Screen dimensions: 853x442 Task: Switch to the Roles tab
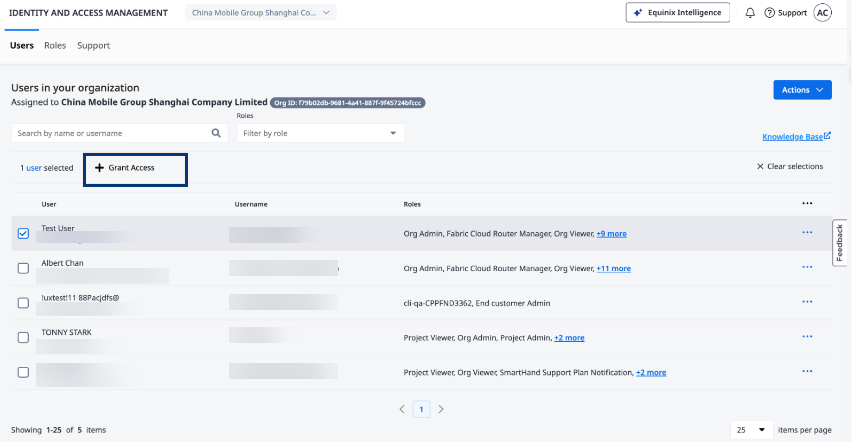tap(55, 46)
